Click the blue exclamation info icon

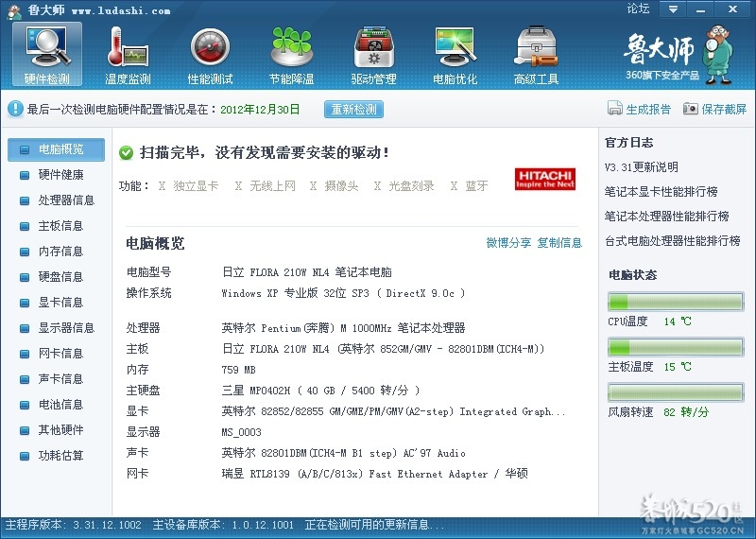click(x=15, y=109)
